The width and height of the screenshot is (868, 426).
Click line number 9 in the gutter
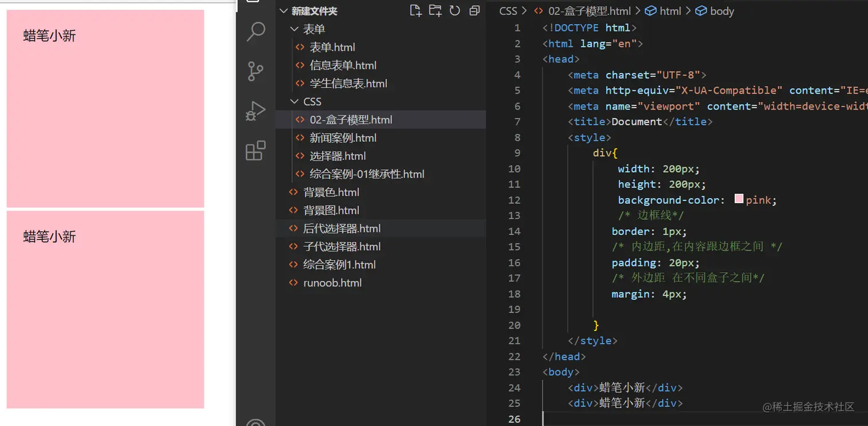point(517,153)
